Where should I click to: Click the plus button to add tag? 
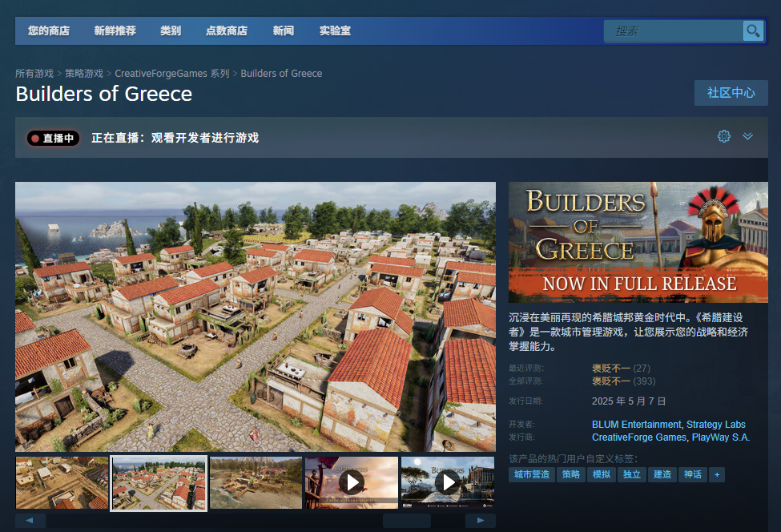(717, 474)
